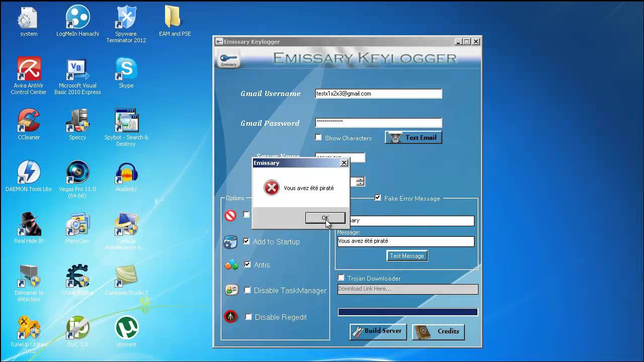Open Spyware Terminator 2012 icon
The width and height of the screenshot is (644, 362).
[x=126, y=24]
